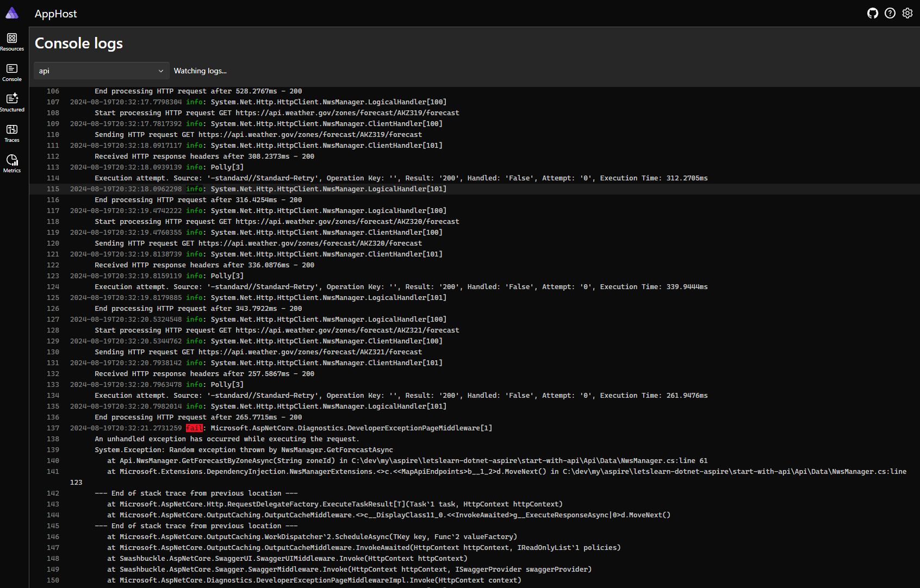Open the Settings gear icon
The image size is (920, 588).
coord(907,13)
